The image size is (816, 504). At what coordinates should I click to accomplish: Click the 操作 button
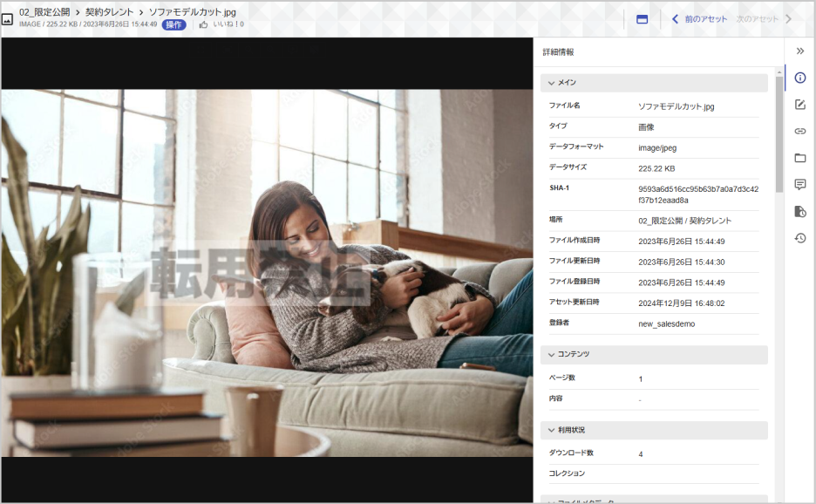coord(174,25)
